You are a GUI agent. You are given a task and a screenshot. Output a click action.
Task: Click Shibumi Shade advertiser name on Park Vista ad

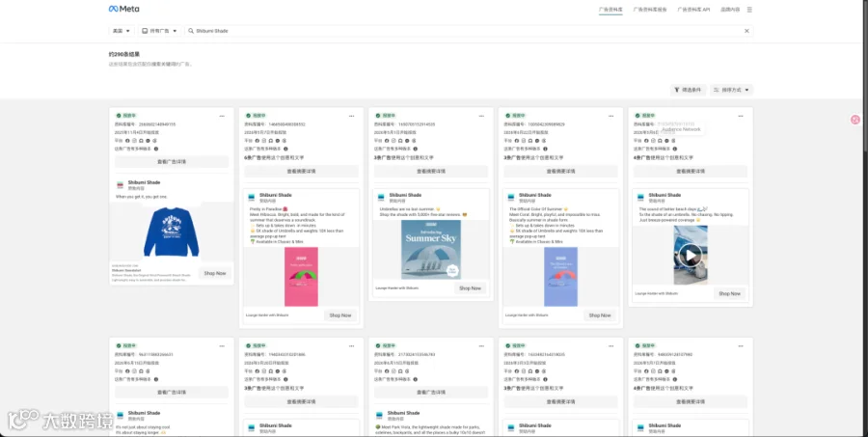[x=403, y=413]
